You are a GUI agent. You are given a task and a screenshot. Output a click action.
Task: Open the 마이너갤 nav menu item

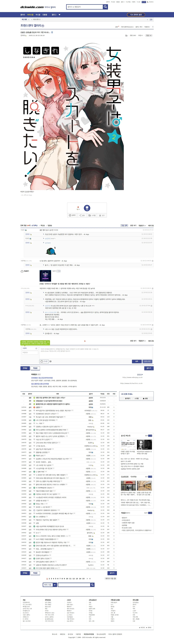pos(30,15)
